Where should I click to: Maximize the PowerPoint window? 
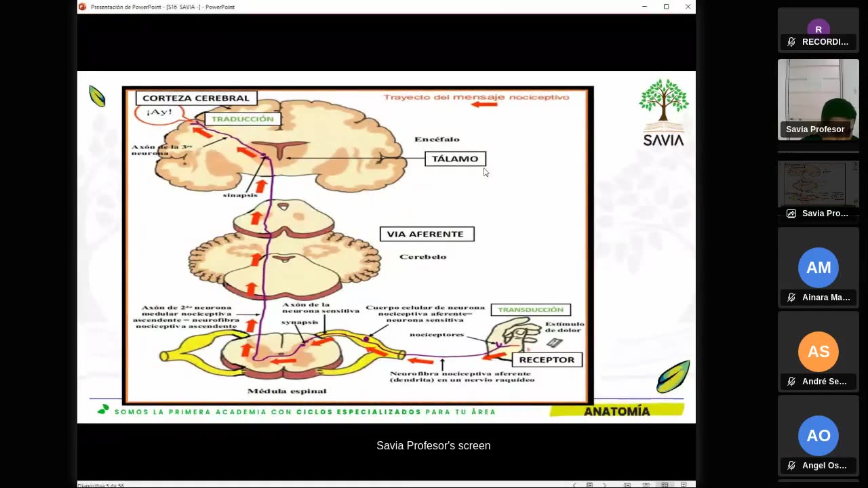(x=666, y=7)
